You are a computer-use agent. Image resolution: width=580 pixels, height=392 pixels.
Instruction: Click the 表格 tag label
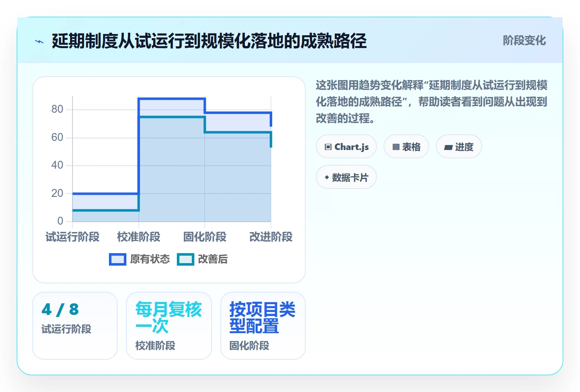click(x=411, y=147)
